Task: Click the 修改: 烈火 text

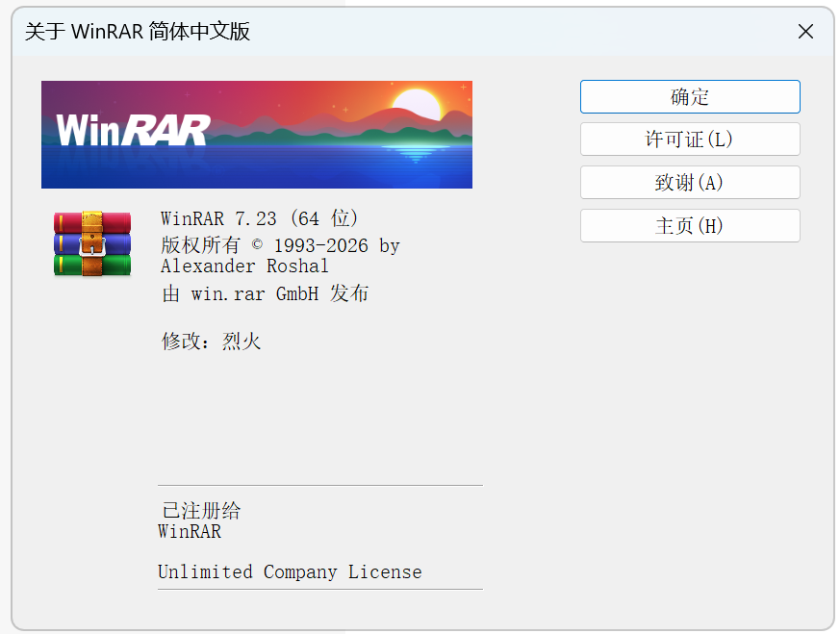Action: 212,342
